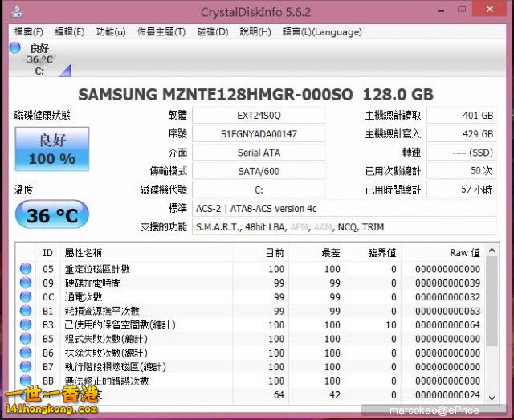
Task: Click the serial number field S1FGNYADA00147
Action: pyautogui.click(x=259, y=134)
